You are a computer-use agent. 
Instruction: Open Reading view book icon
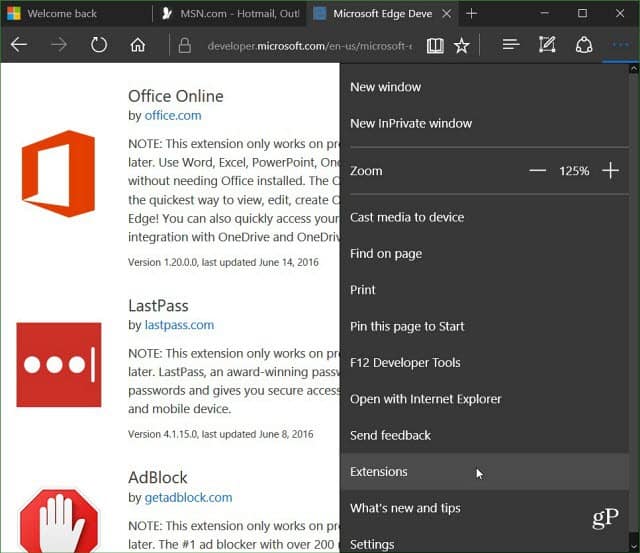click(x=435, y=45)
